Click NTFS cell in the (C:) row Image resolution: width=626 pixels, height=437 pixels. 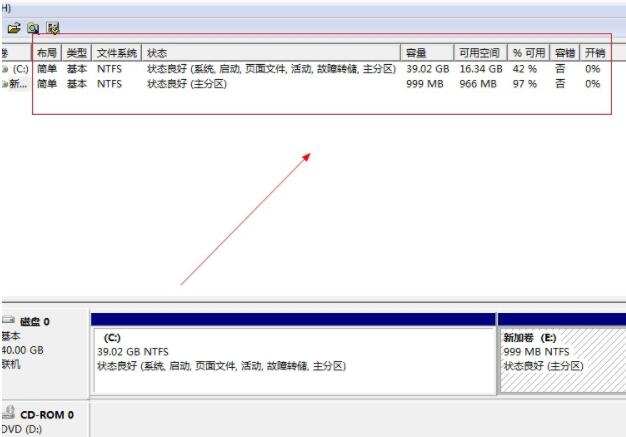point(109,69)
